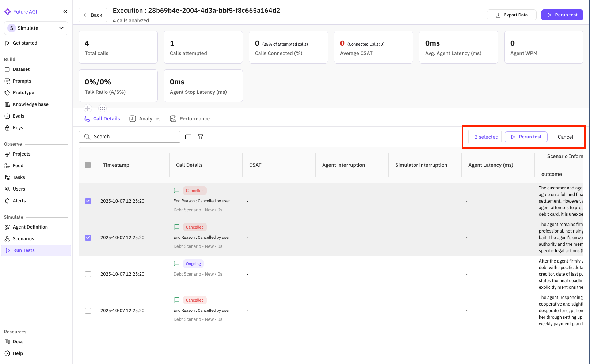Collapse the sidebar with the double chevron
The height and width of the screenshot is (364, 590).
point(65,12)
